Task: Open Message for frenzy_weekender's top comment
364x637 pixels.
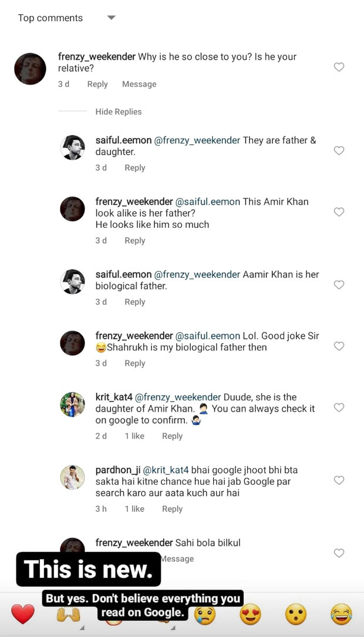Action: [x=139, y=84]
